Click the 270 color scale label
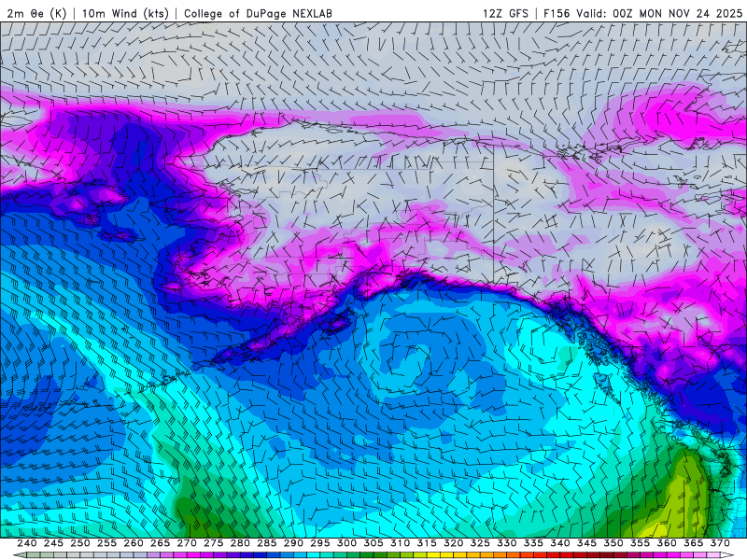The image size is (747, 560). point(187,543)
